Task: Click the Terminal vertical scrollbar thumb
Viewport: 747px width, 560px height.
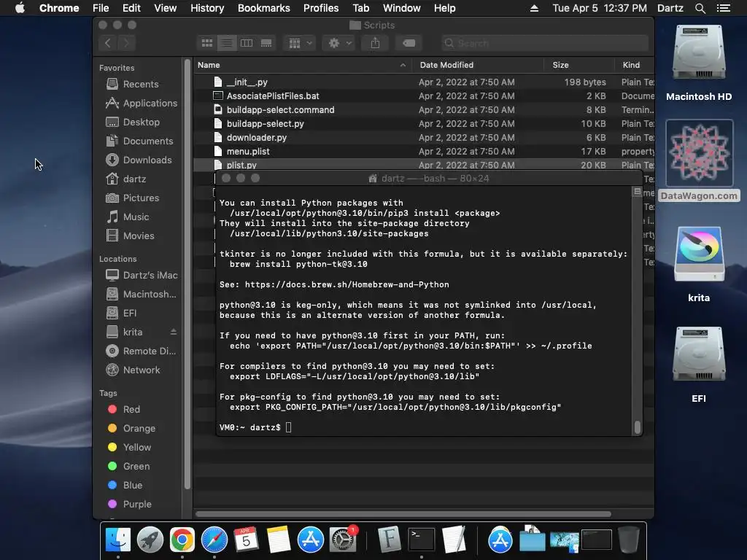Action: pos(637,427)
